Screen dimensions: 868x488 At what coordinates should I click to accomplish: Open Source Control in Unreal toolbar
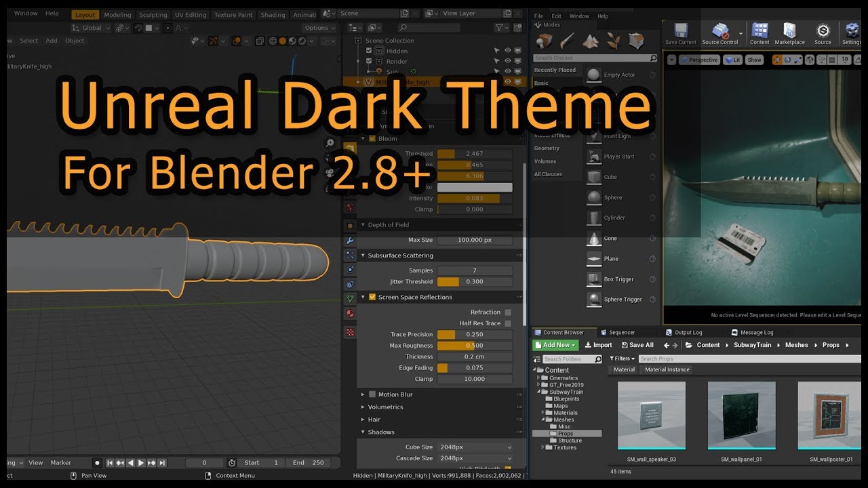[720, 34]
